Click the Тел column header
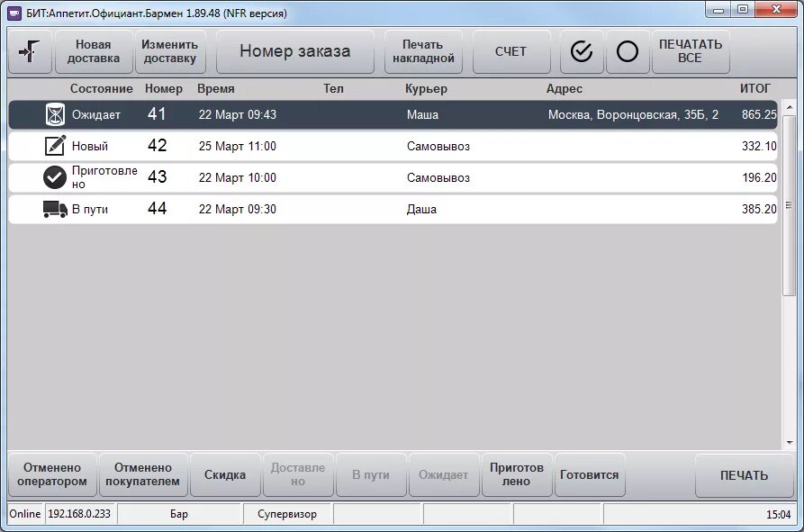 click(333, 88)
